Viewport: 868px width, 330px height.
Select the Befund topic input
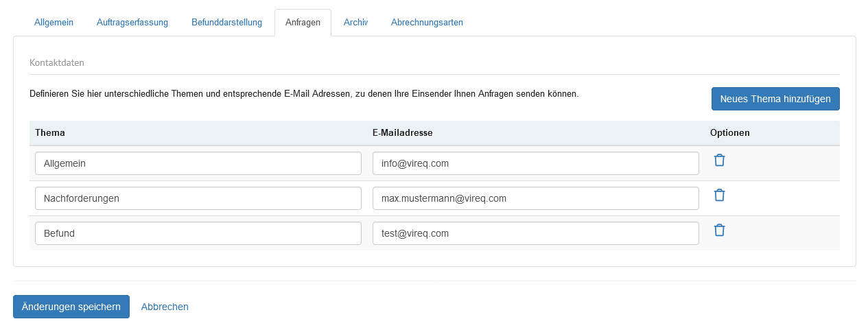tap(198, 233)
